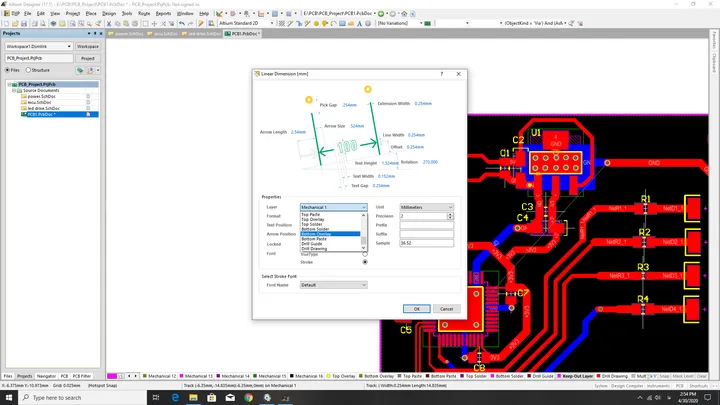Click the Project button
Screen dimensions: 720x405
pos(88,58)
